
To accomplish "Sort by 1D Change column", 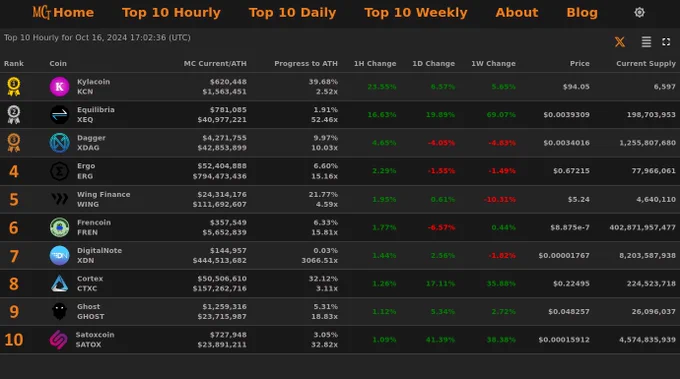I will coord(434,63).
